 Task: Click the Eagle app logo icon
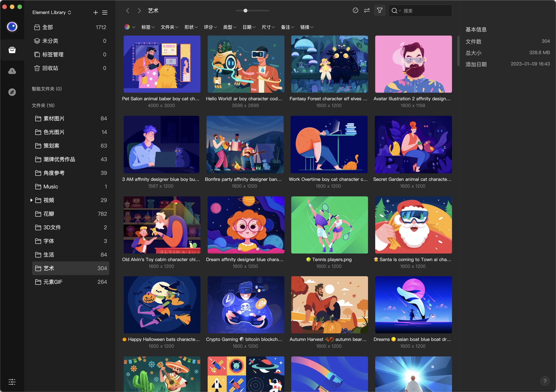click(x=12, y=27)
